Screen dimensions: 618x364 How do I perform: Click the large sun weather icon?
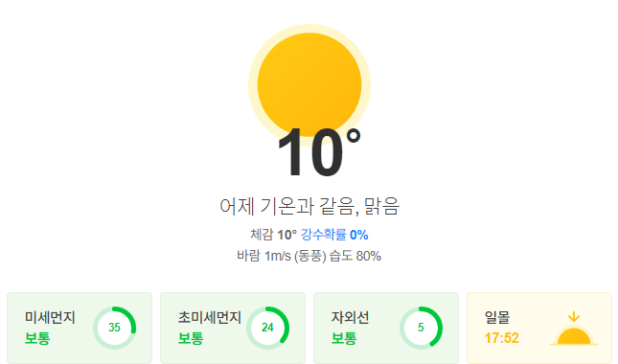click(309, 84)
